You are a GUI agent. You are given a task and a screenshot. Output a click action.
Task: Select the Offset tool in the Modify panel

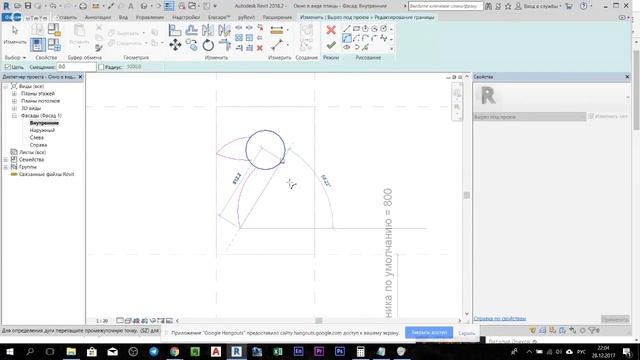pos(191,30)
